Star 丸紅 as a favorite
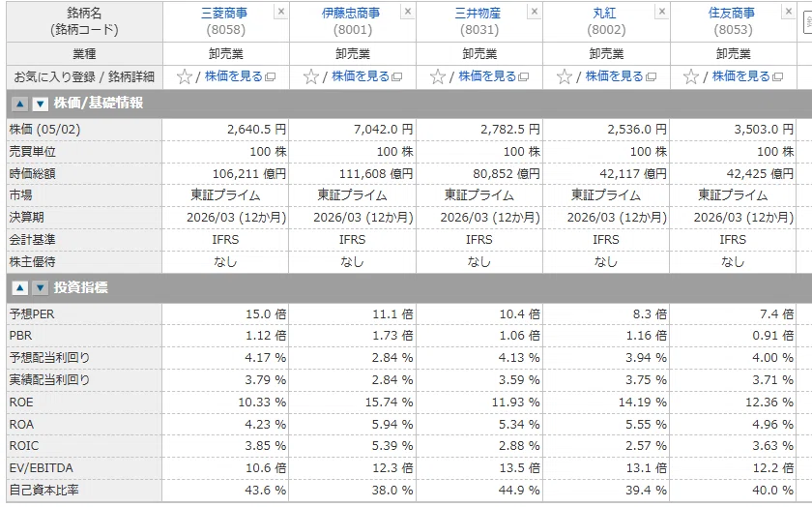The image size is (812, 507). pyautogui.click(x=565, y=76)
